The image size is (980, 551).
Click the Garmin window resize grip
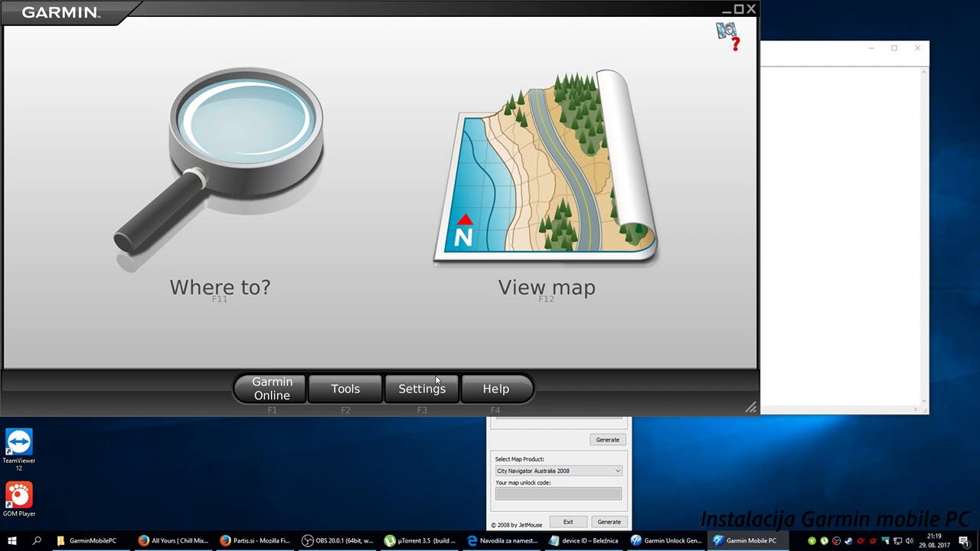[750, 407]
